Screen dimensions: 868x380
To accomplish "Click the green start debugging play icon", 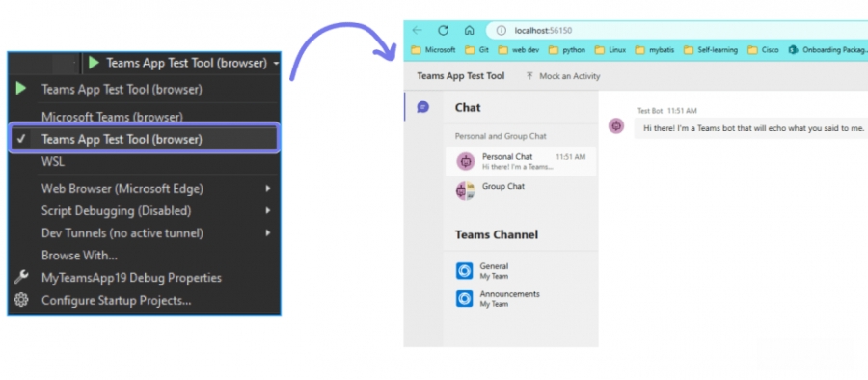I will click(94, 63).
